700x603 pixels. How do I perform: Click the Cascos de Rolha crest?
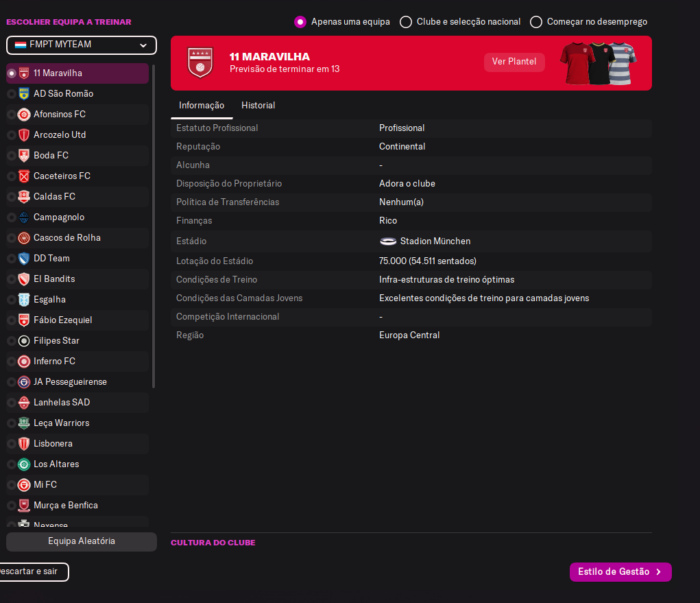point(24,237)
